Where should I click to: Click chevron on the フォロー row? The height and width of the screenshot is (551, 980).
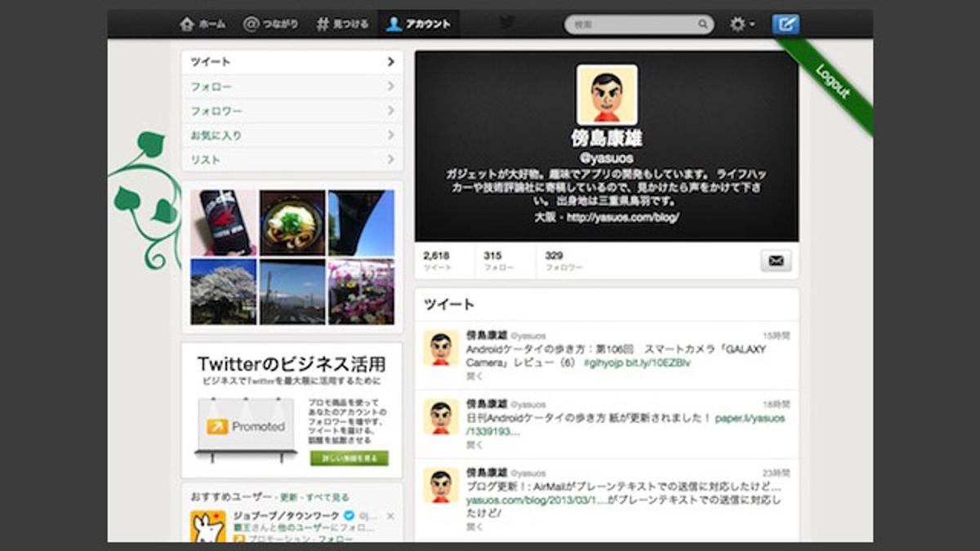pos(391,86)
